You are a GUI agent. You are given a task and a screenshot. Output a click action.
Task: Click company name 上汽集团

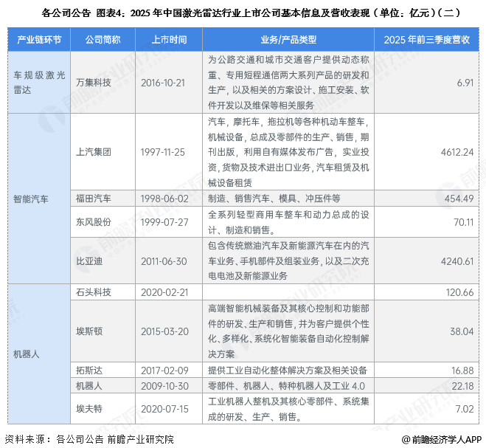(x=94, y=152)
